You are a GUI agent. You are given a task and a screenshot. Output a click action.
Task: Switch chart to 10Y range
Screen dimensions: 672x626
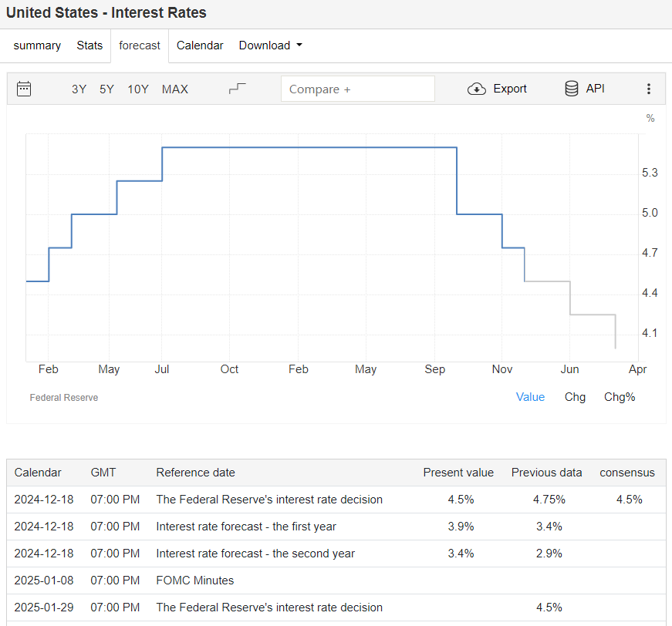pos(138,89)
